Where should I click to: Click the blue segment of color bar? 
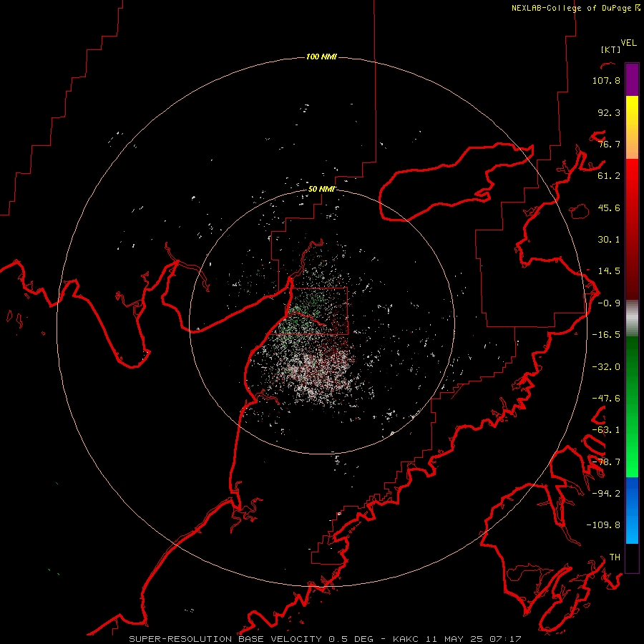click(x=632, y=510)
